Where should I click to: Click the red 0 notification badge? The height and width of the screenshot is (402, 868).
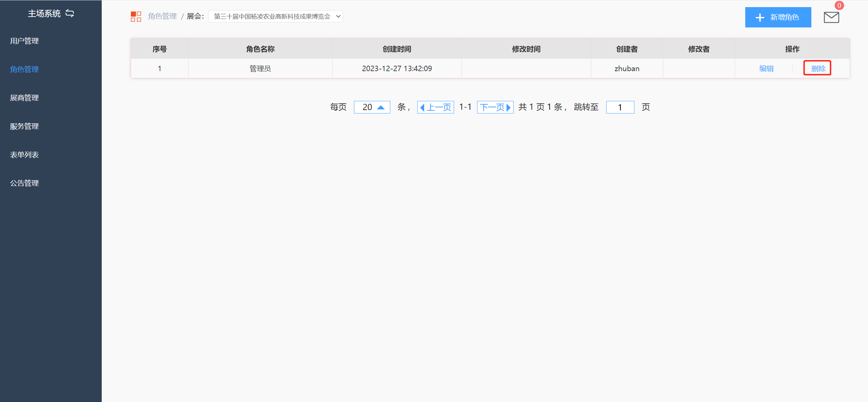point(839,5)
